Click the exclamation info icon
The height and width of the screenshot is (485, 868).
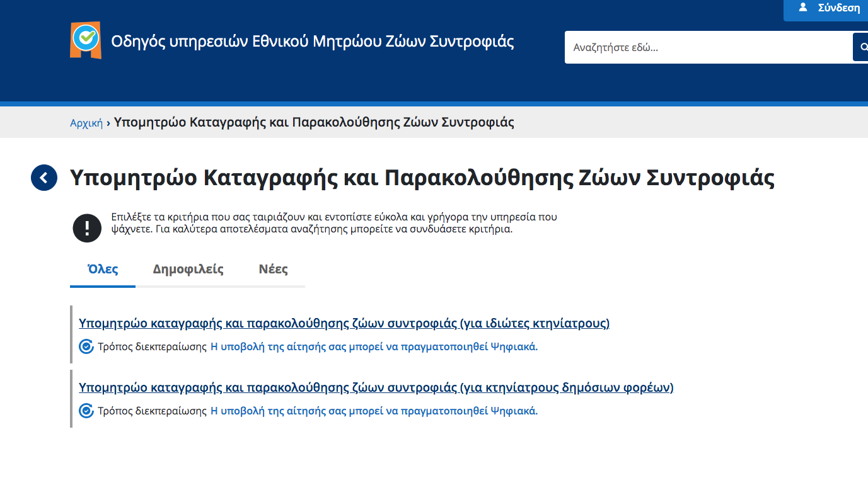pyautogui.click(x=87, y=228)
